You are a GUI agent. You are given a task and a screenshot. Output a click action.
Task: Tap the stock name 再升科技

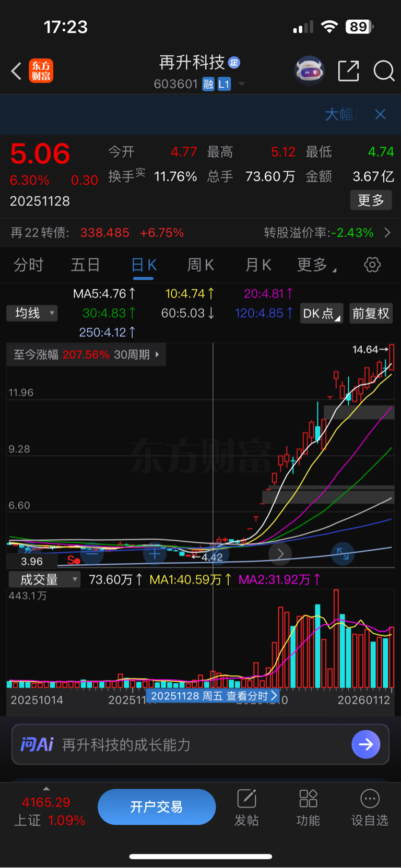coord(192,63)
